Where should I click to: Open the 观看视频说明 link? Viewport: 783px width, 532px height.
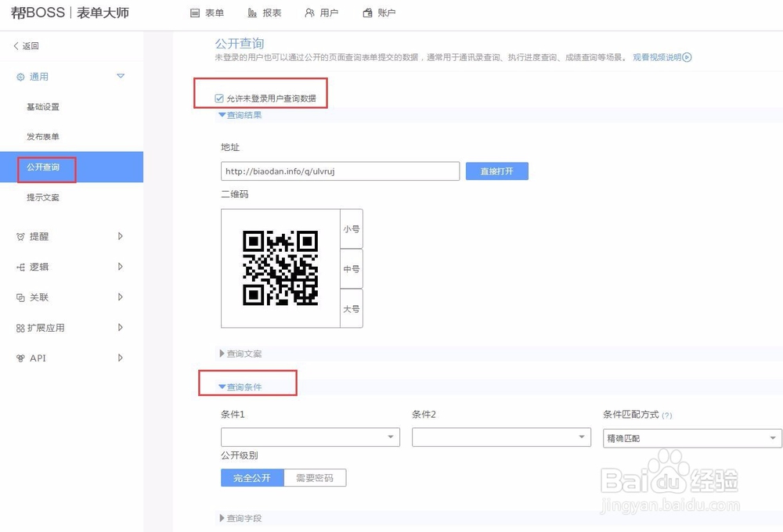pos(657,57)
